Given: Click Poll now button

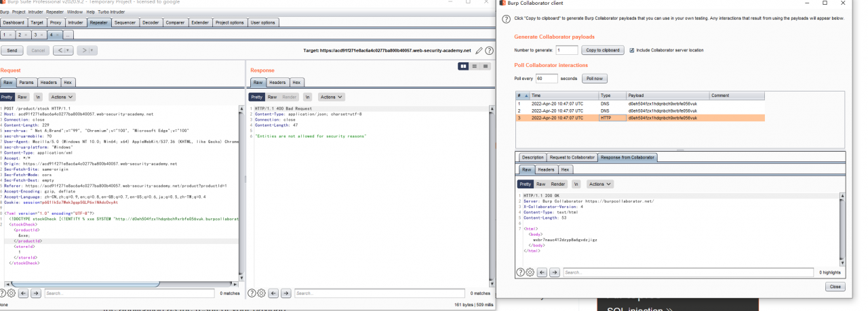Looking at the screenshot, I should (x=594, y=79).
